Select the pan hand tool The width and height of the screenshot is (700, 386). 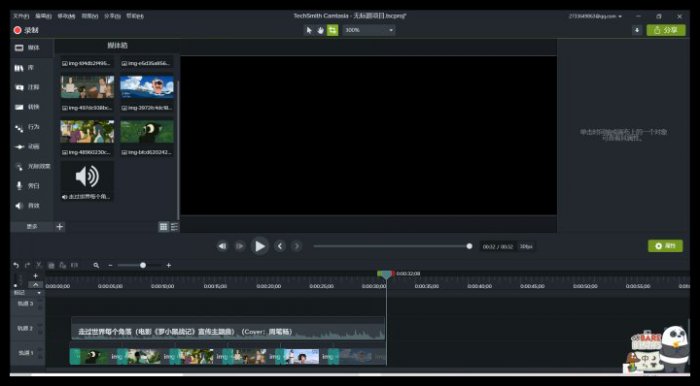click(321, 30)
